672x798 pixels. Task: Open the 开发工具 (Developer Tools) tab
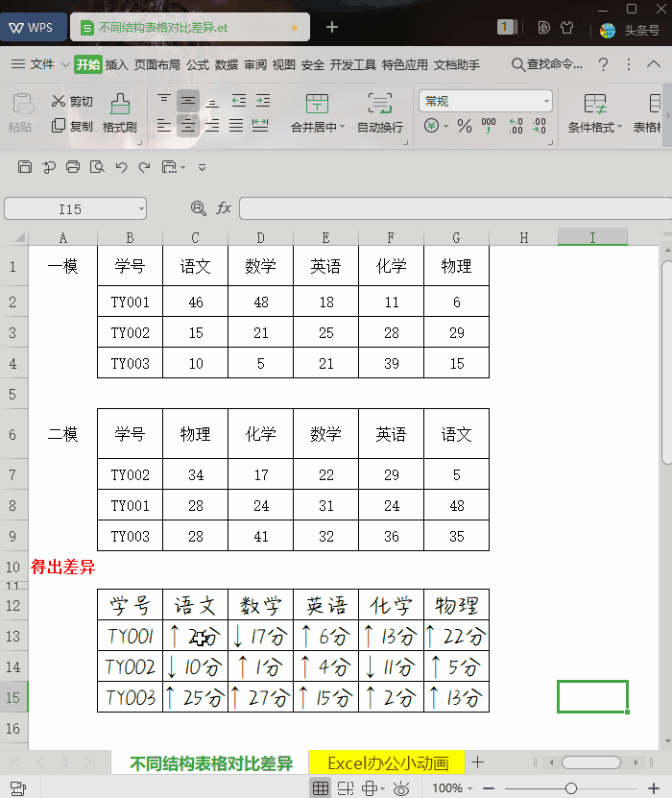click(353, 64)
